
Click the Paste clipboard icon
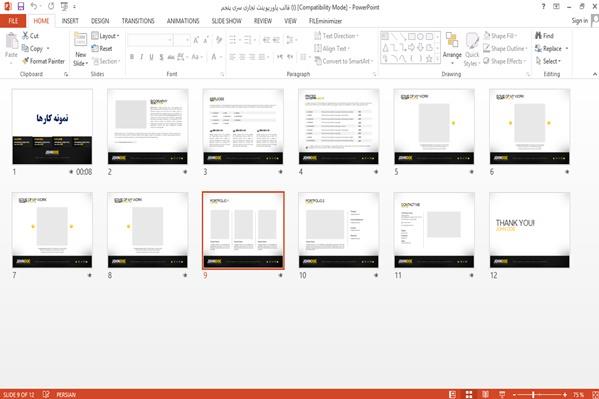point(11,41)
